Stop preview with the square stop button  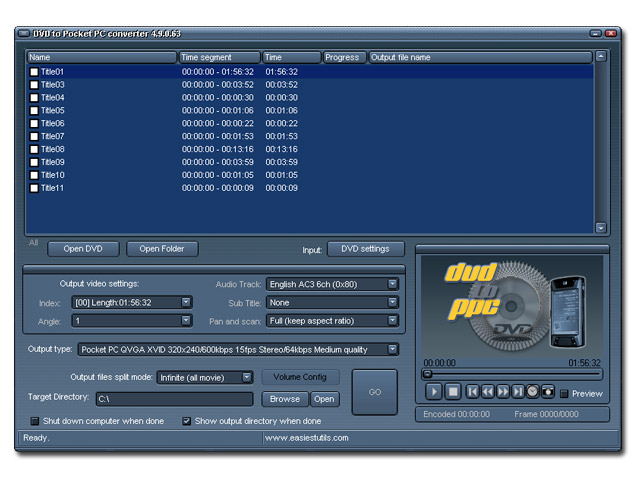(453, 392)
